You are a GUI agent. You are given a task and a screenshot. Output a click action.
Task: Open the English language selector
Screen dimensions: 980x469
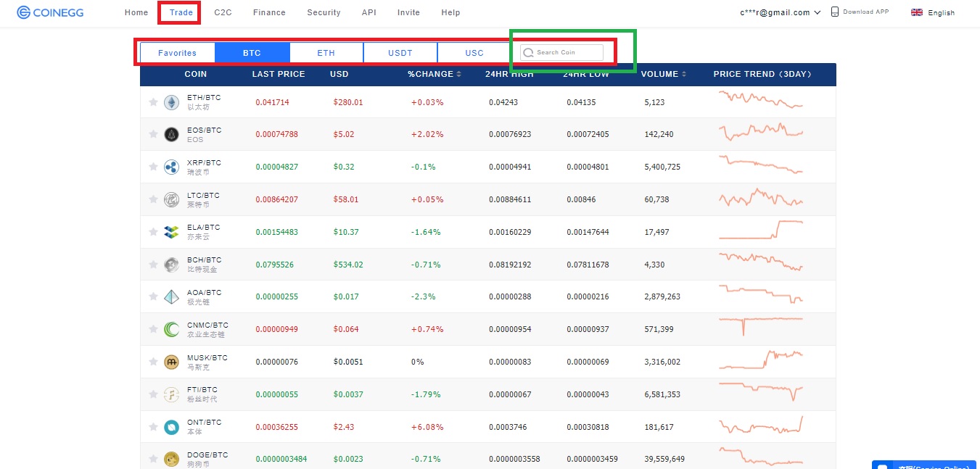[933, 12]
